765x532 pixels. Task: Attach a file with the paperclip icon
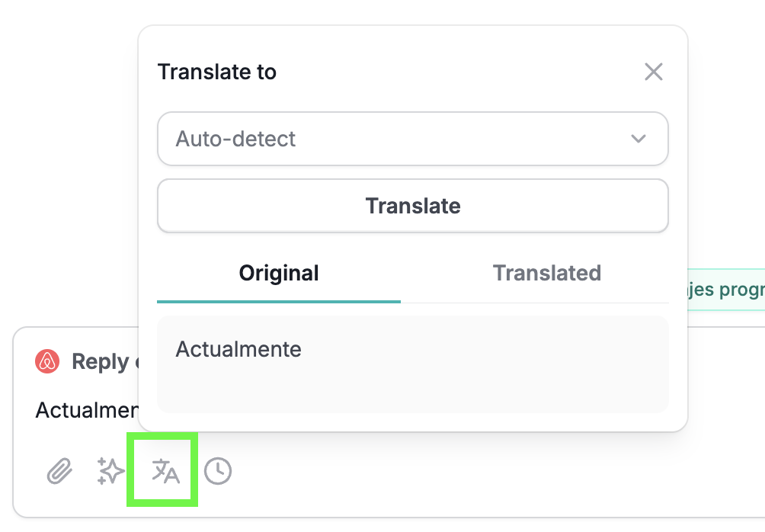point(59,471)
